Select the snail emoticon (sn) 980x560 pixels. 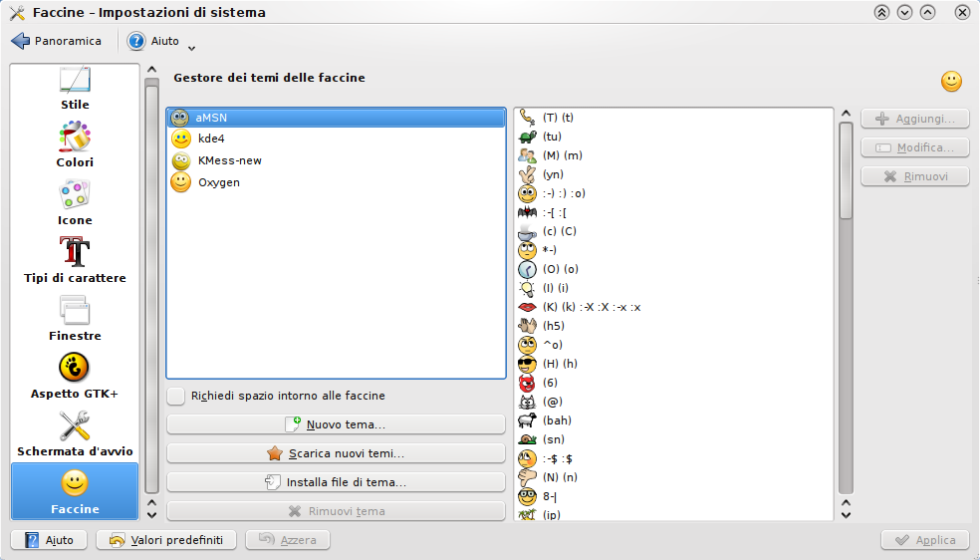(673, 439)
